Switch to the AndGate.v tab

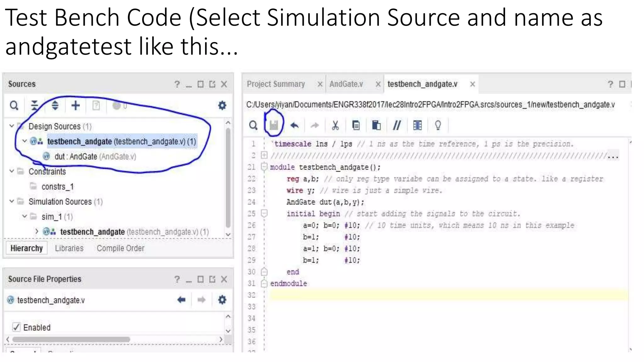[346, 84]
